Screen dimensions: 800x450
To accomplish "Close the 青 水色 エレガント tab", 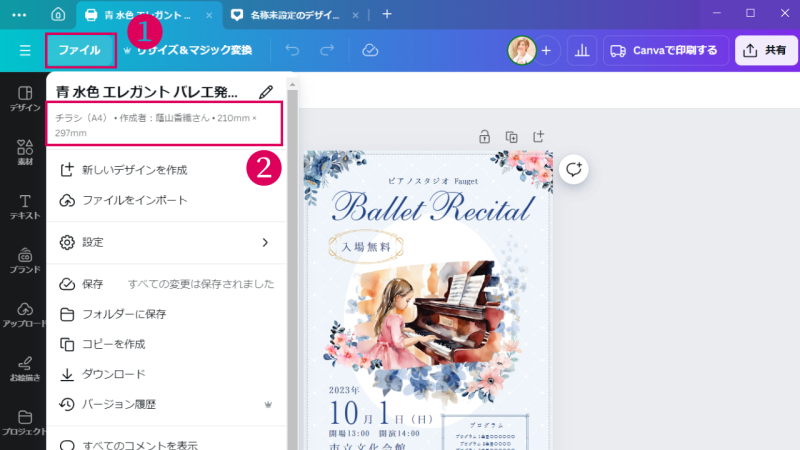I will click(x=209, y=15).
